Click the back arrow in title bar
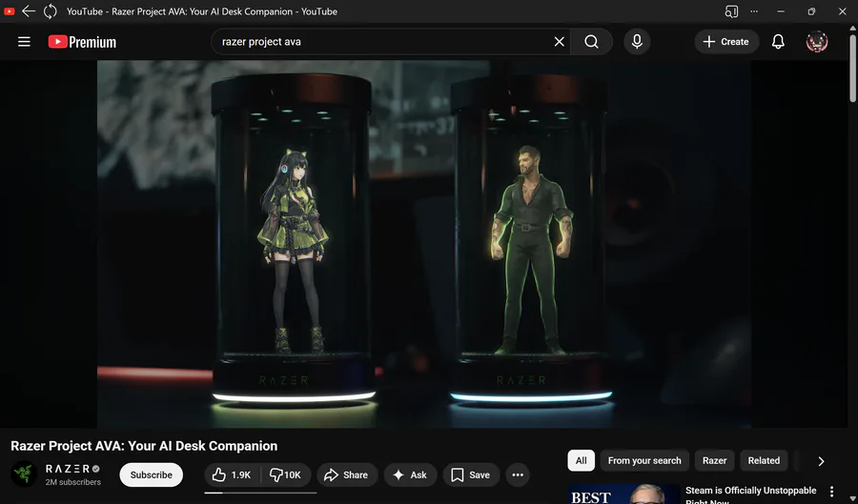 (29, 10)
